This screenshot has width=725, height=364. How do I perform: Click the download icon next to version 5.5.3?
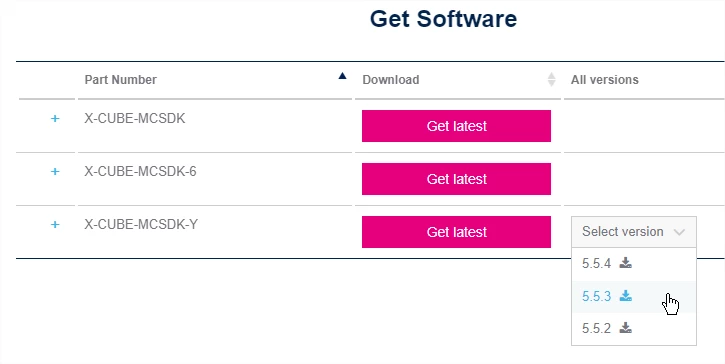coord(626,296)
